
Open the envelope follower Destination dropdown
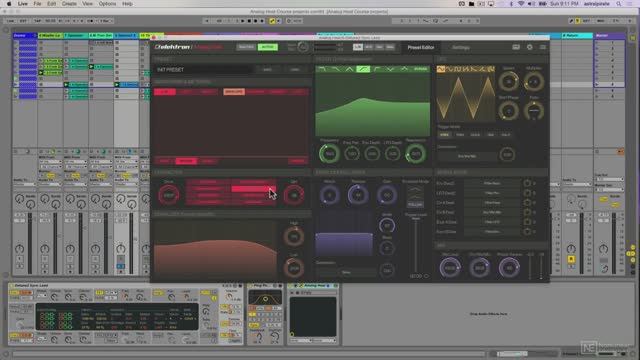click(346, 272)
